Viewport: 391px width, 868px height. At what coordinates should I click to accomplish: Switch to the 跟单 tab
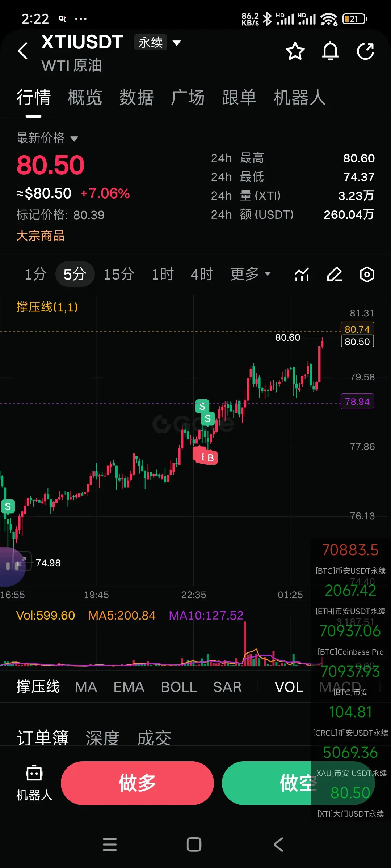tap(239, 98)
